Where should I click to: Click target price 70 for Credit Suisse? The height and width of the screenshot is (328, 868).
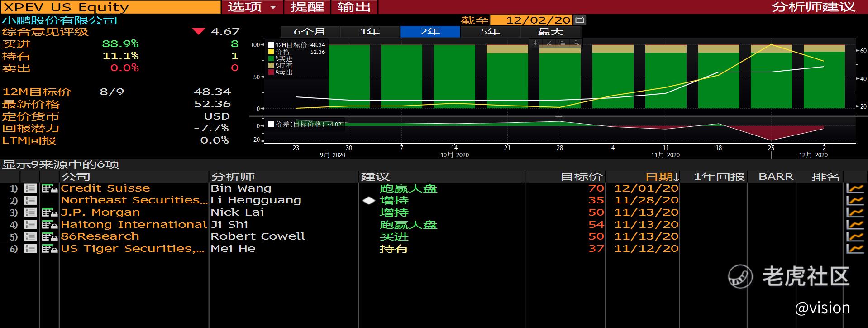[596, 188]
